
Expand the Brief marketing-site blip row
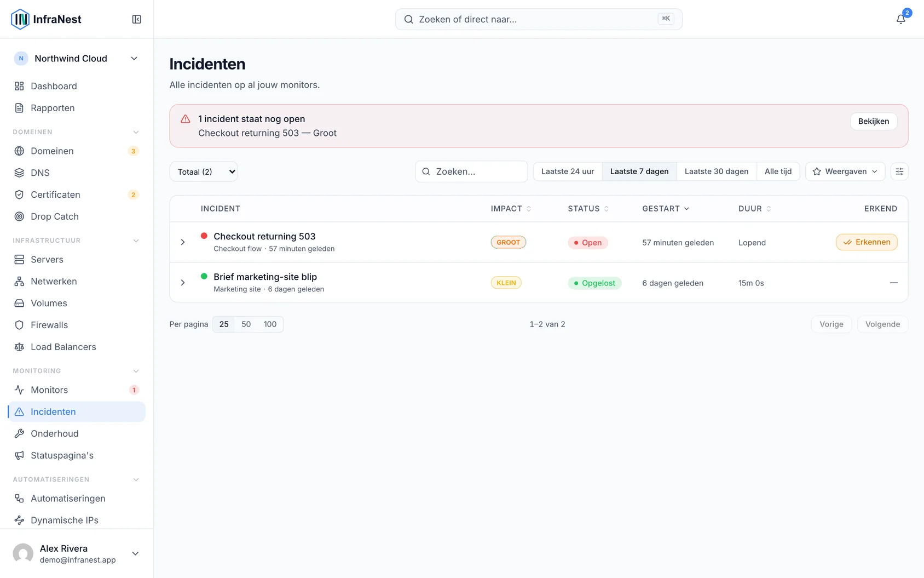click(x=183, y=283)
